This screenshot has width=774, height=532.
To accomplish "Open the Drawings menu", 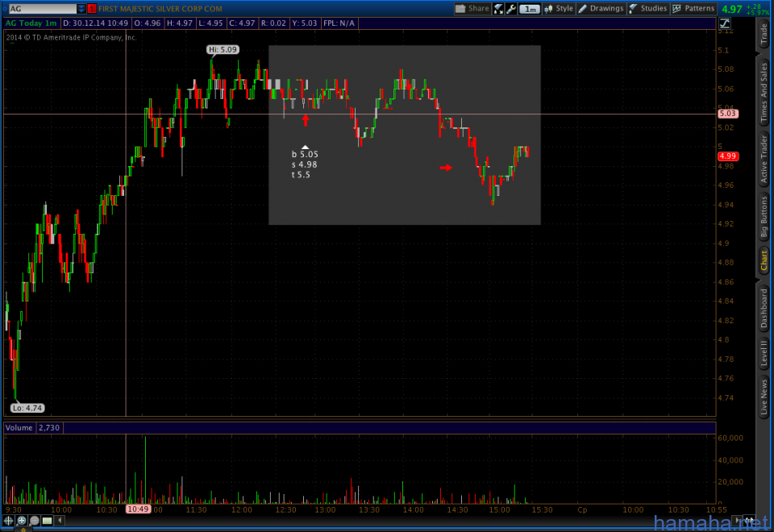I will pyautogui.click(x=601, y=8).
